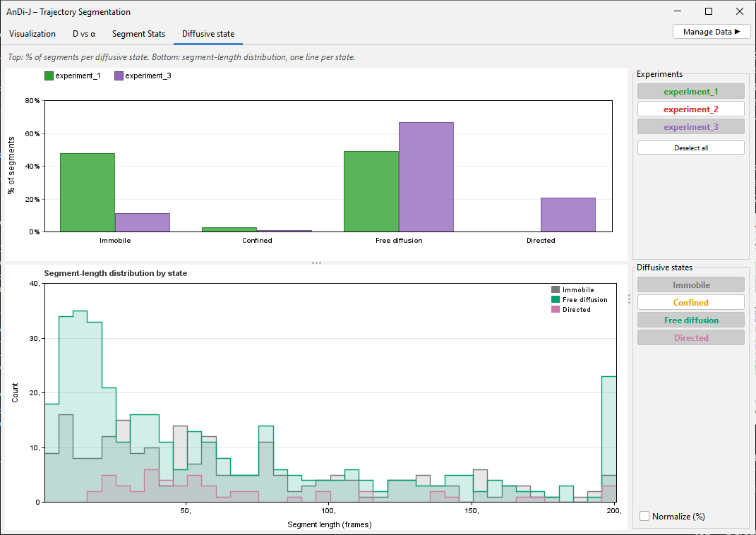Click the teal Free diffusion legend swatch
This screenshot has width=756, height=535.
[556, 299]
